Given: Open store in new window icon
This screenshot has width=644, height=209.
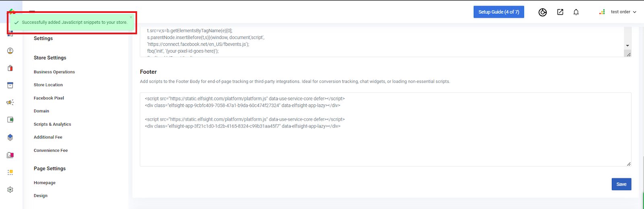Looking at the screenshot, I should pyautogui.click(x=560, y=12).
